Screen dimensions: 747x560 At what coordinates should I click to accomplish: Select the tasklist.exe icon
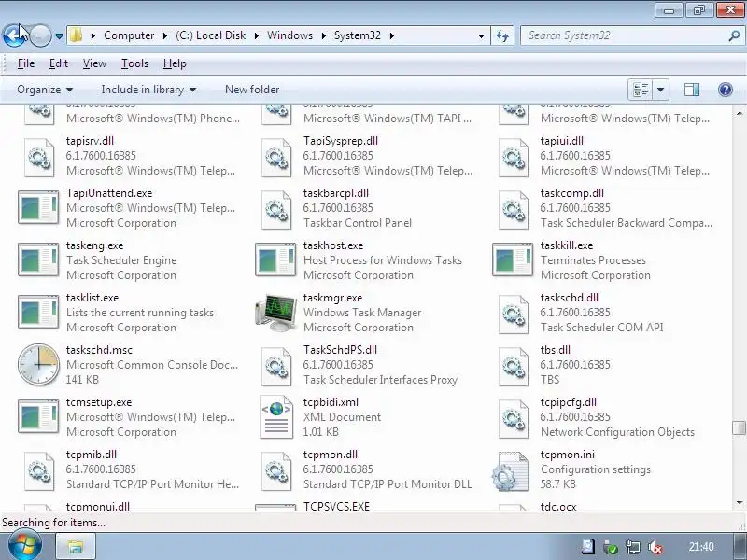[x=38, y=313]
